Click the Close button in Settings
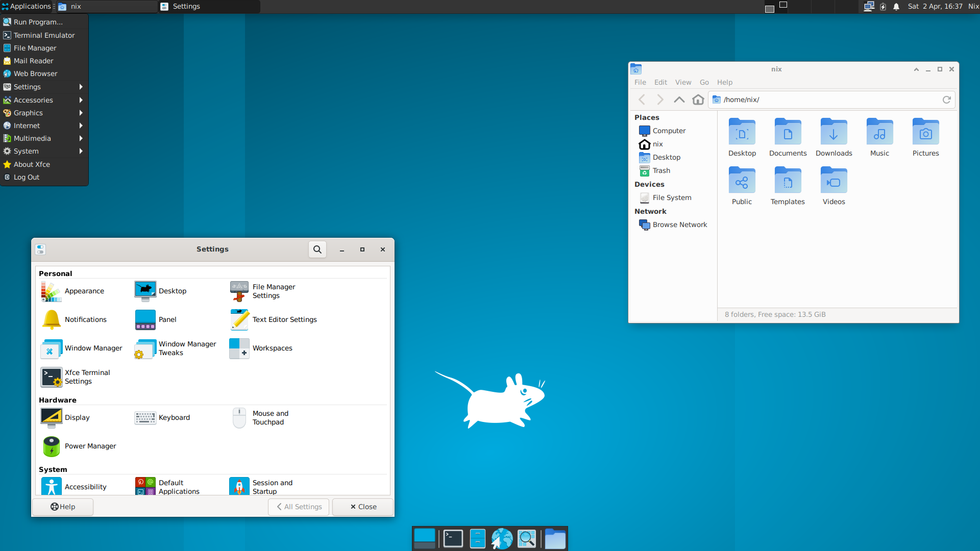This screenshot has height=551, width=980. pyautogui.click(x=363, y=507)
